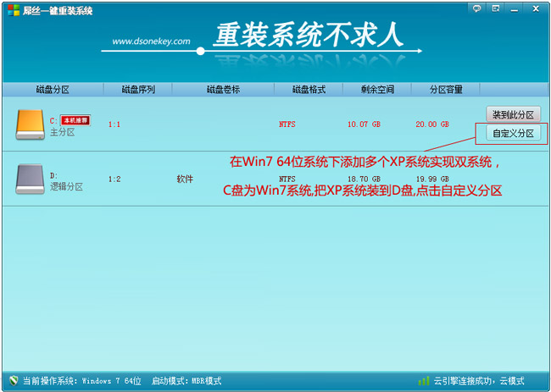
Task: Select the C: 主分区 row
Action: pyautogui.click(x=254, y=124)
